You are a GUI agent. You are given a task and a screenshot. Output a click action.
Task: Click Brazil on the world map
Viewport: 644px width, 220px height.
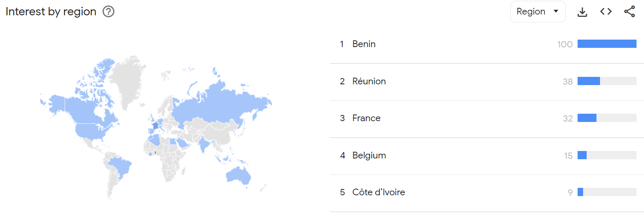(x=120, y=167)
